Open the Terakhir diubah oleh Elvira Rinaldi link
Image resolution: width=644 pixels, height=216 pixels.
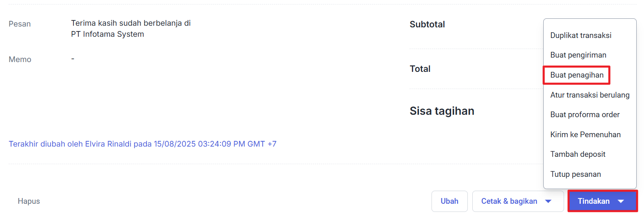(x=142, y=144)
